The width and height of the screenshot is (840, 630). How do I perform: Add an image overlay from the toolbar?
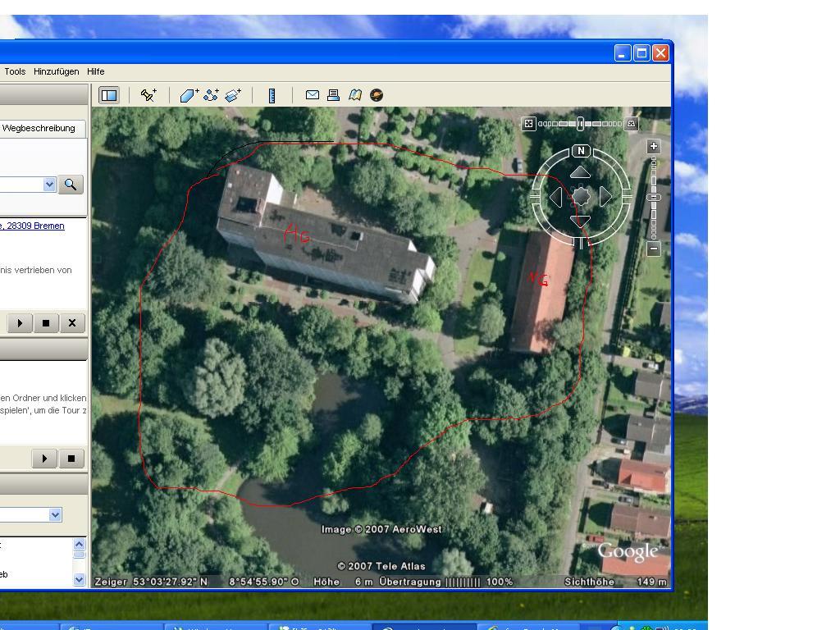pos(233,95)
